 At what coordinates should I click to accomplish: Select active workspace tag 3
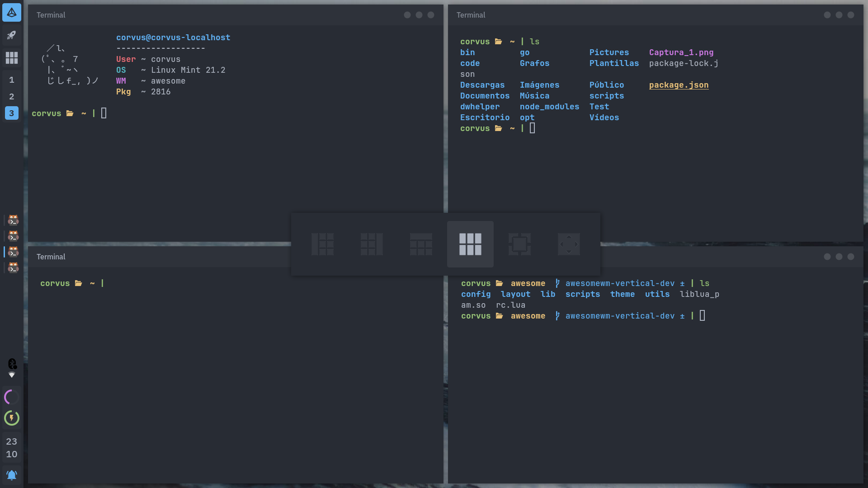(x=12, y=113)
